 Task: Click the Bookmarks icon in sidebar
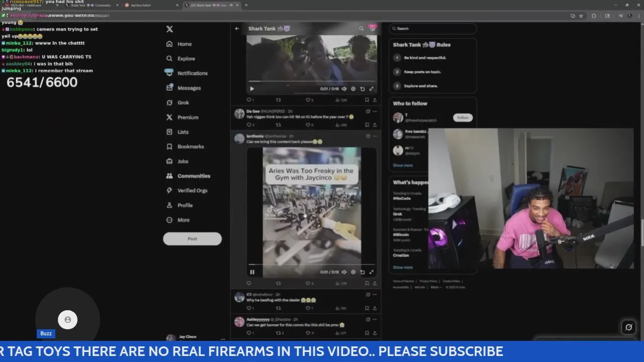170,147
